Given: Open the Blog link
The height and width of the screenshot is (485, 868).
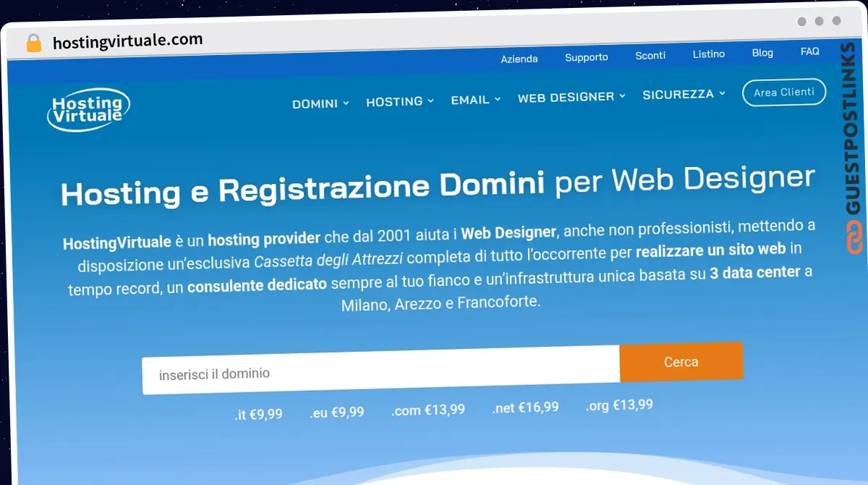Looking at the screenshot, I should [x=762, y=52].
